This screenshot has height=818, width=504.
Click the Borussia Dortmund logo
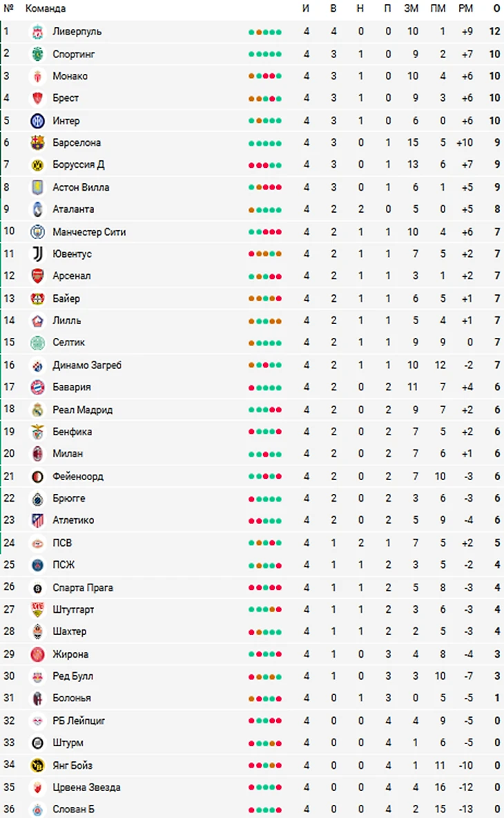pos(37,165)
